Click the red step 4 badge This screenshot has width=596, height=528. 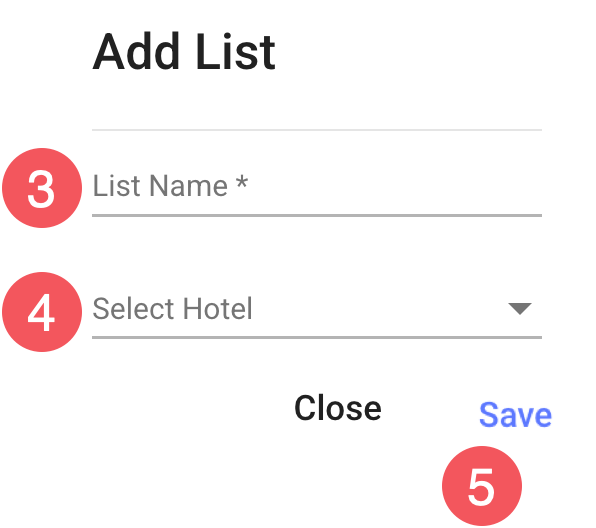point(42,312)
